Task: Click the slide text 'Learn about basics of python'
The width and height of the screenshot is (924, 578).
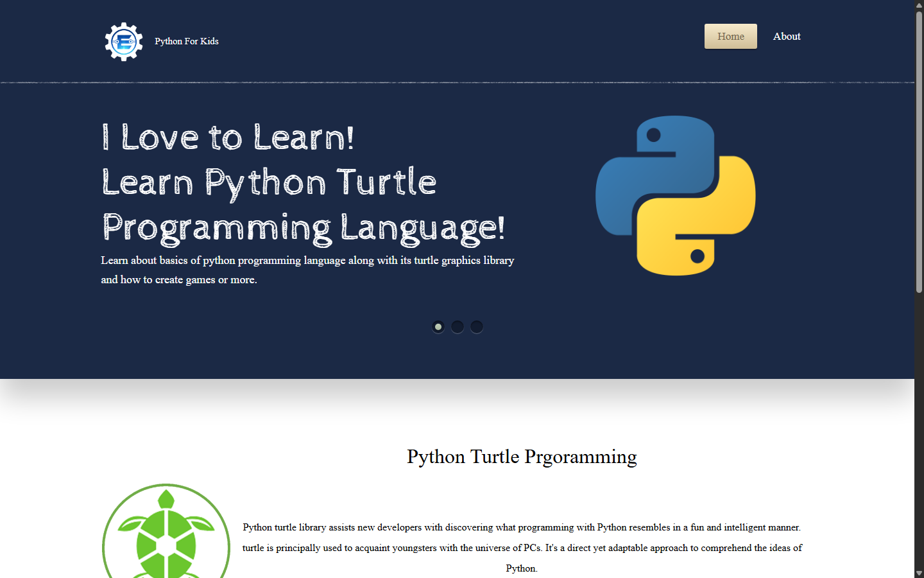Action: (307, 270)
